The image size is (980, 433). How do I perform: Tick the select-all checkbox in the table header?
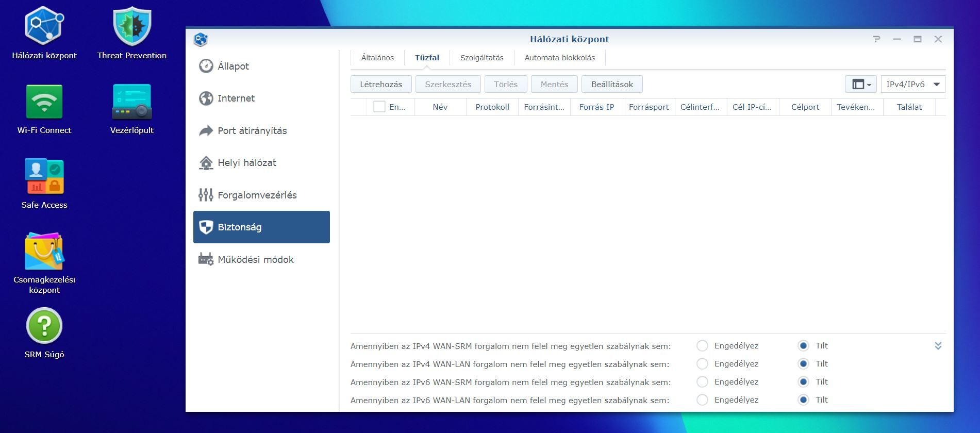(379, 107)
